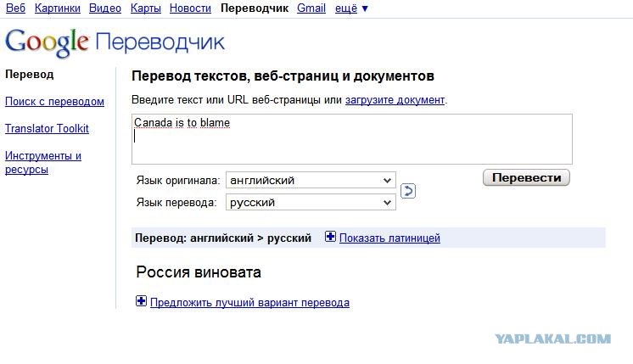Open Поиск с переводом in sidebar

[54, 102]
